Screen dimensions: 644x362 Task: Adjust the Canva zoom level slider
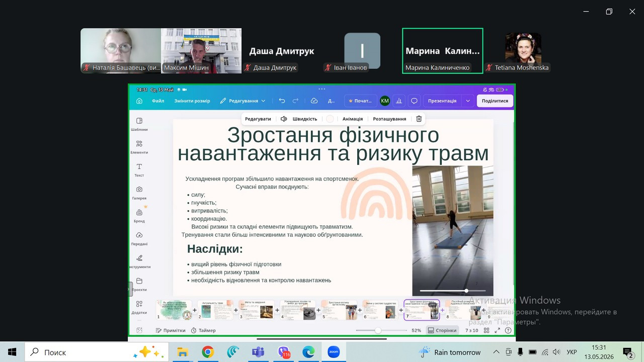click(x=378, y=330)
